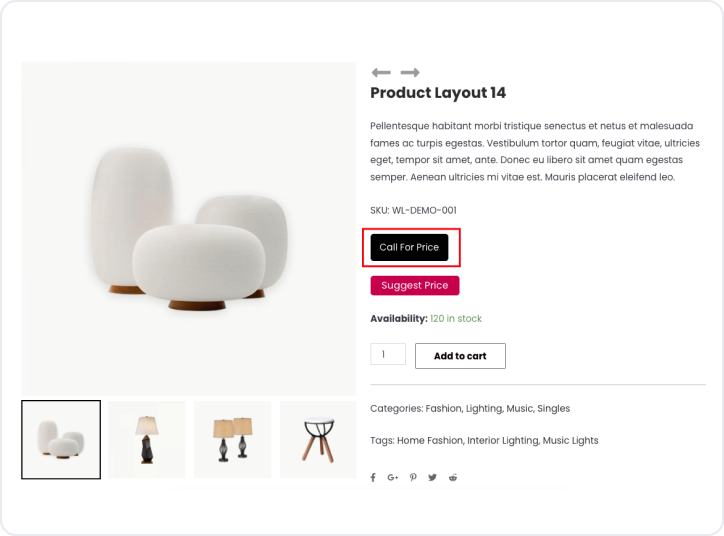The width and height of the screenshot is (724, 536).
Task: Pin product on Pinterest
Action: (x=413, y=478)
